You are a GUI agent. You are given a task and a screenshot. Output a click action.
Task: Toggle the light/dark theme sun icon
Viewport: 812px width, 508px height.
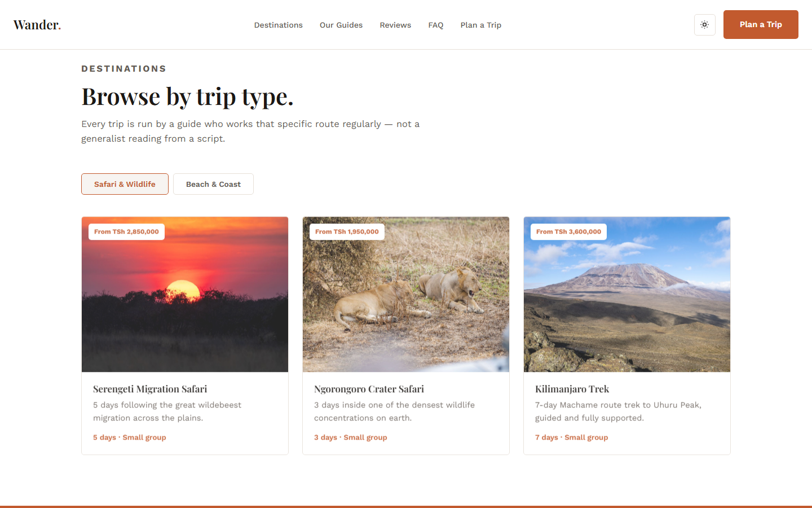pyautogui.click(x=705, y=25)
